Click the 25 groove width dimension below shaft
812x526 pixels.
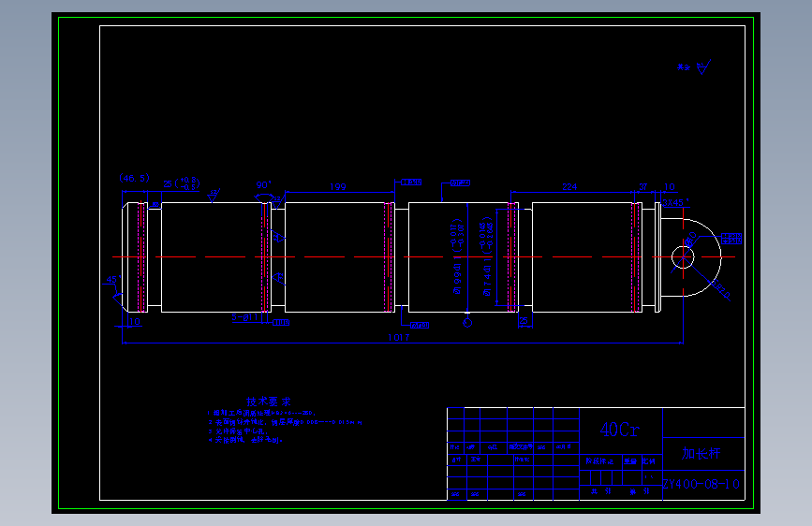pyautogui.click(x=524, y=321)
